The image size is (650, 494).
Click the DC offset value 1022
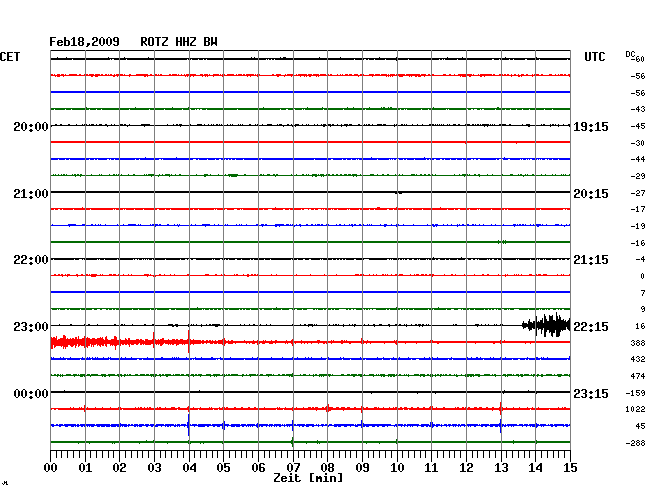click(635, 409)
